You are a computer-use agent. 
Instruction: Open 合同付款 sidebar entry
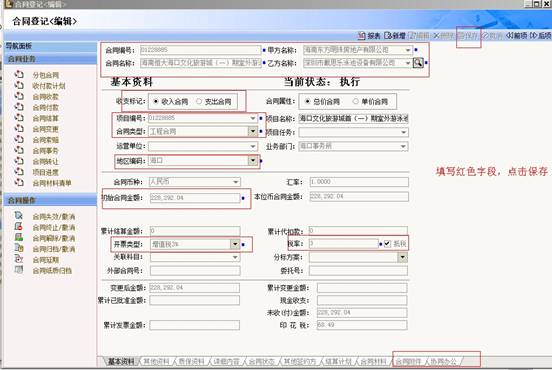[45, 107]
